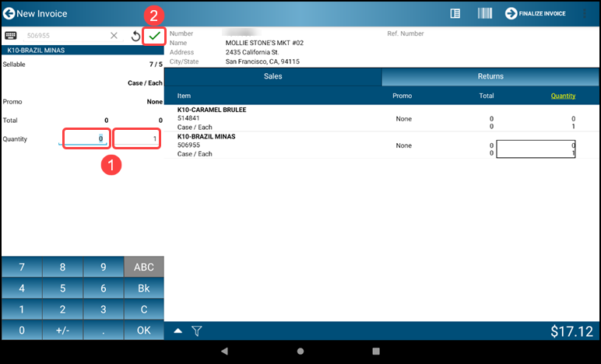Tap keypad number 5
Viewport: 601px width, 364px height.
coord(62,288)
